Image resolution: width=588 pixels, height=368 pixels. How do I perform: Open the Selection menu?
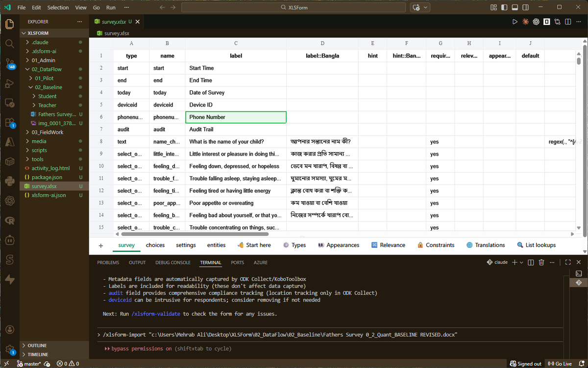coord(58,7)
